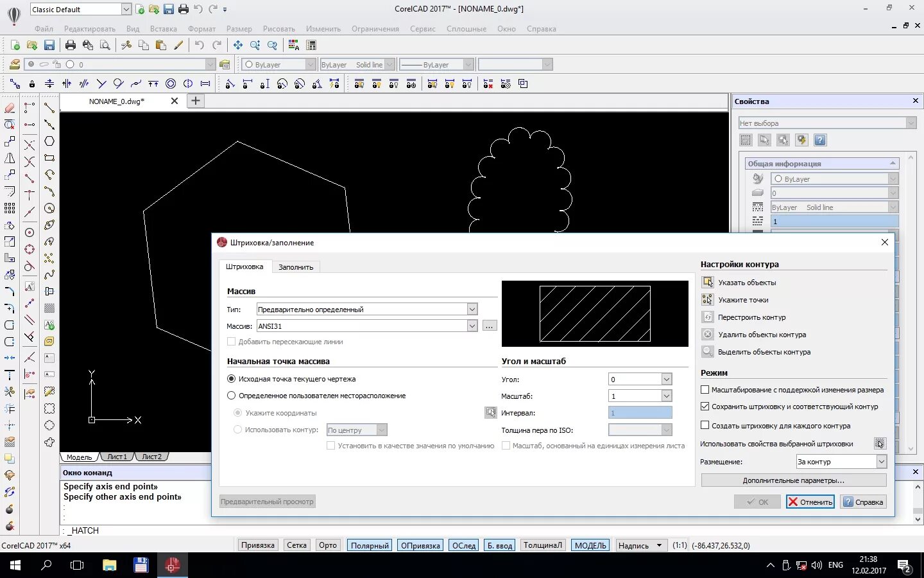Screen dimensions: 924x578
Task: Open the 'Файл' menu
Action: point(44,29)
